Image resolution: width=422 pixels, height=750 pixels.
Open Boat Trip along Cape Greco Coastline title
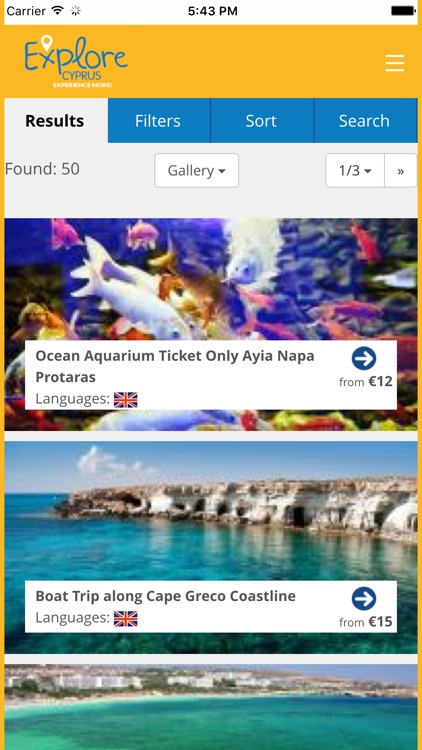click(x=166, y=596)
